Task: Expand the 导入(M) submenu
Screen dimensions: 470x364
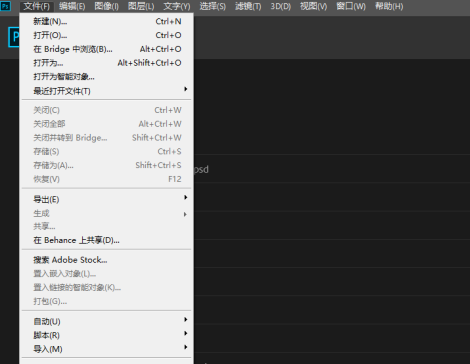Action: pyautogui.click(x=107, y=349)
